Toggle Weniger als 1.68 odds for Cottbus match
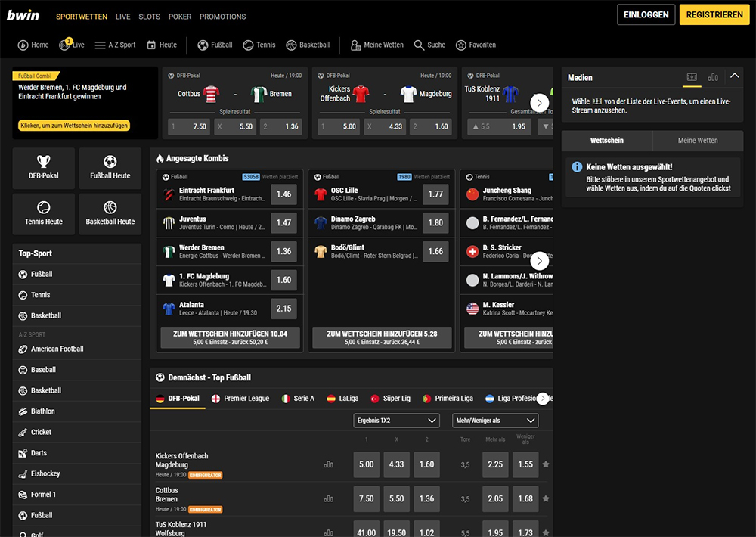The image size is (756, 537). pos(525,499)
